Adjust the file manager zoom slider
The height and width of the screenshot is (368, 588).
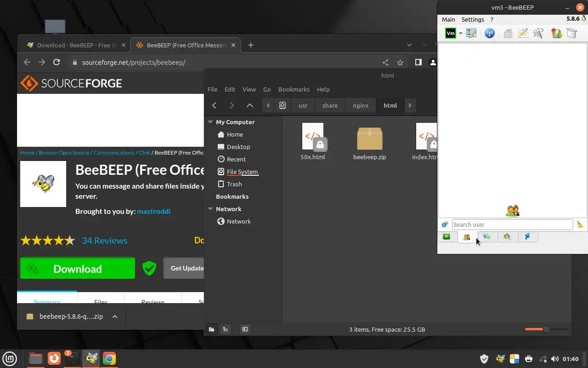(x=546, y=329)
